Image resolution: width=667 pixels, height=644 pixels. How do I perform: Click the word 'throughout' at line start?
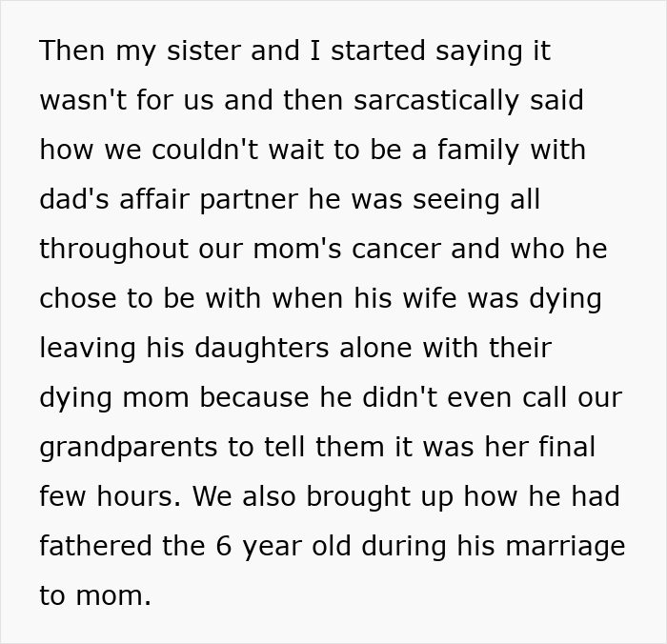pyautogui.click(x=114, y=250)
